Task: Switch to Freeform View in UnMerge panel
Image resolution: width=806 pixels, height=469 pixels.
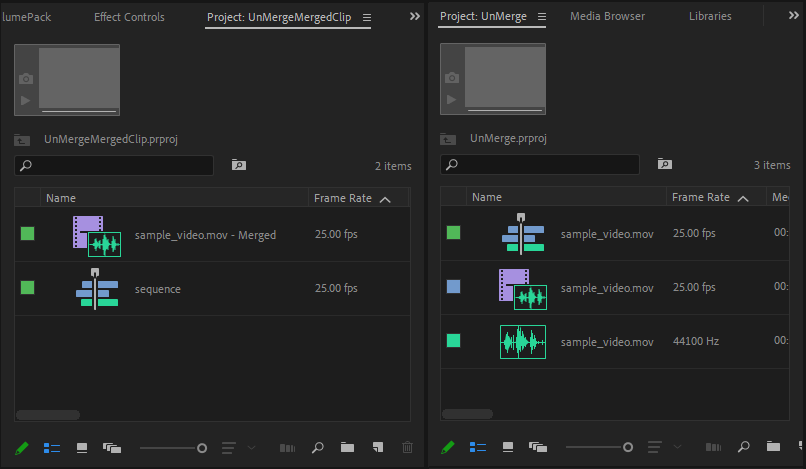Action: pos(538,447)
